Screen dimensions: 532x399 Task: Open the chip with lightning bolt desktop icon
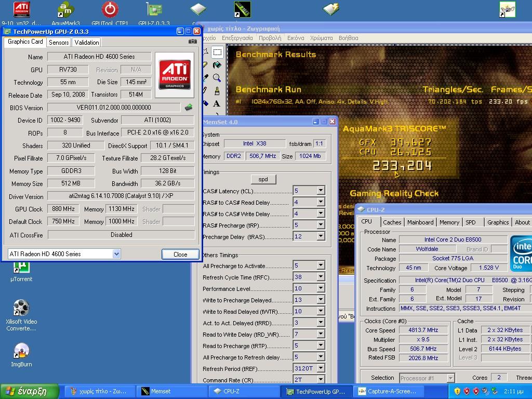[331, 9]
